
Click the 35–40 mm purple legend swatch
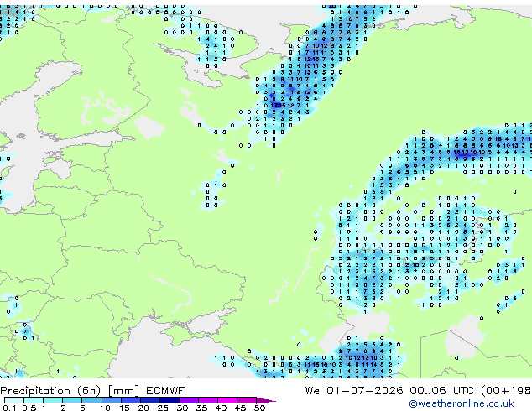[208, 400]
